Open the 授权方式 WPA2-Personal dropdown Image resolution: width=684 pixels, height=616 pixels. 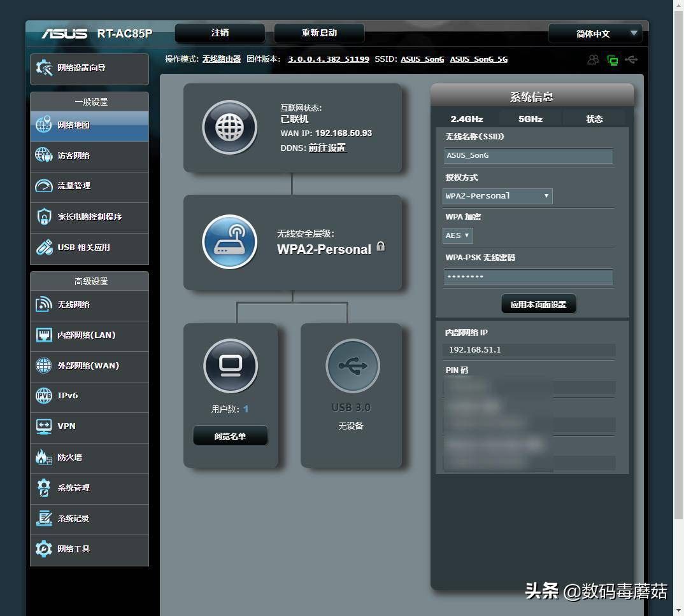tap(497, 196)
